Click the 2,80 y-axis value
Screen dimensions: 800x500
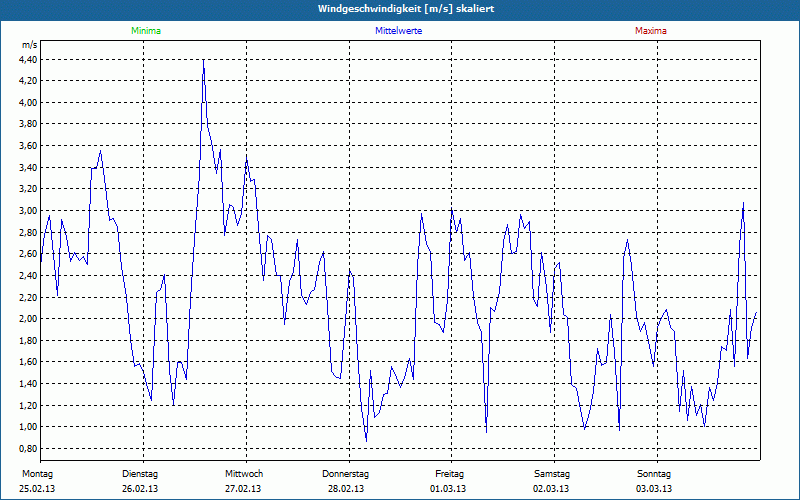29,233
